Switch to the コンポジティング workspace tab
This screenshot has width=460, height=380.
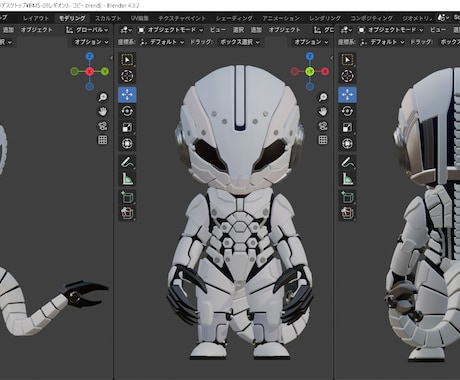click(371, 18)
